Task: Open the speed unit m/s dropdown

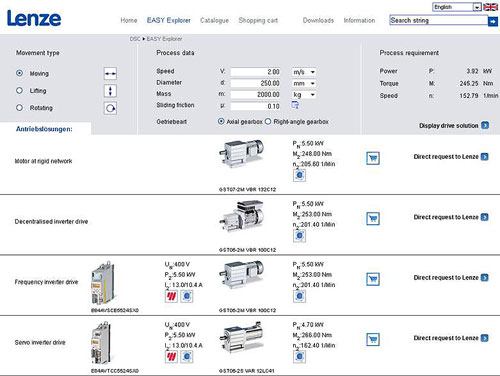Action: point(304,72)
